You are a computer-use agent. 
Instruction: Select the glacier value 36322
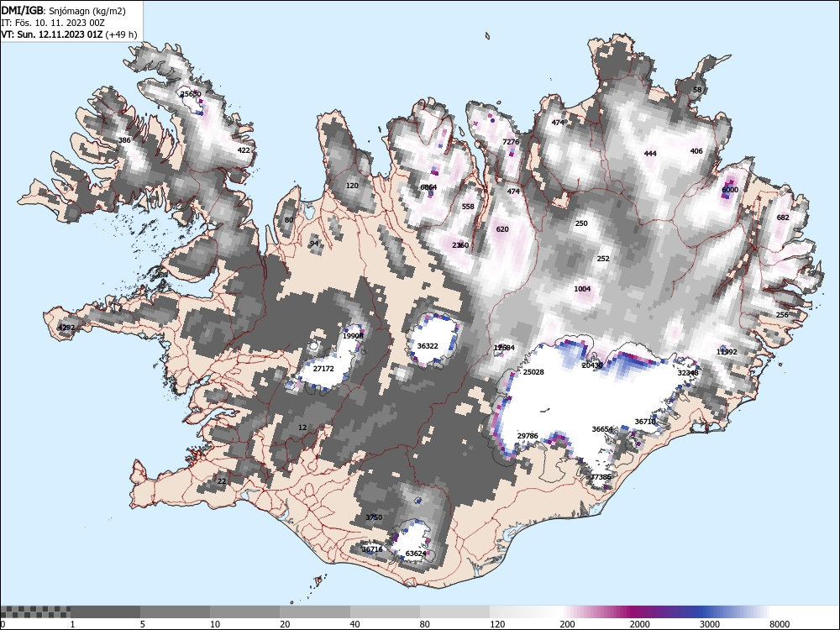(x=428, y=346)
